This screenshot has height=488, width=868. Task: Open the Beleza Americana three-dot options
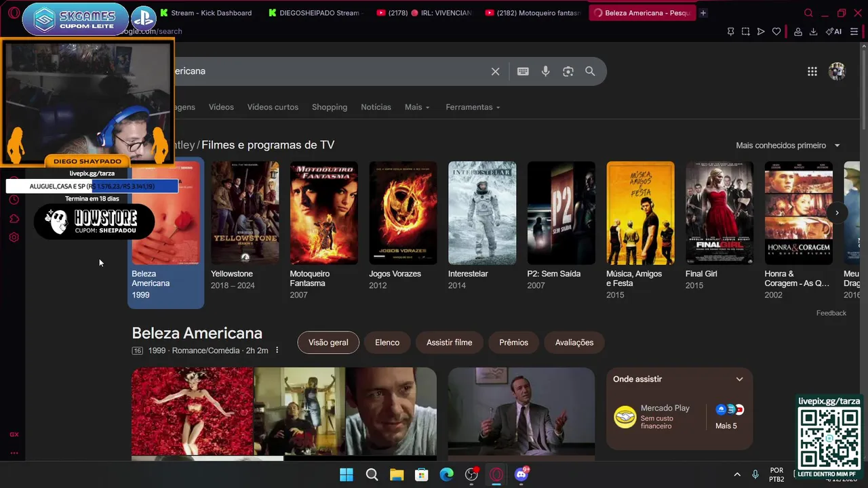point(277,350)
